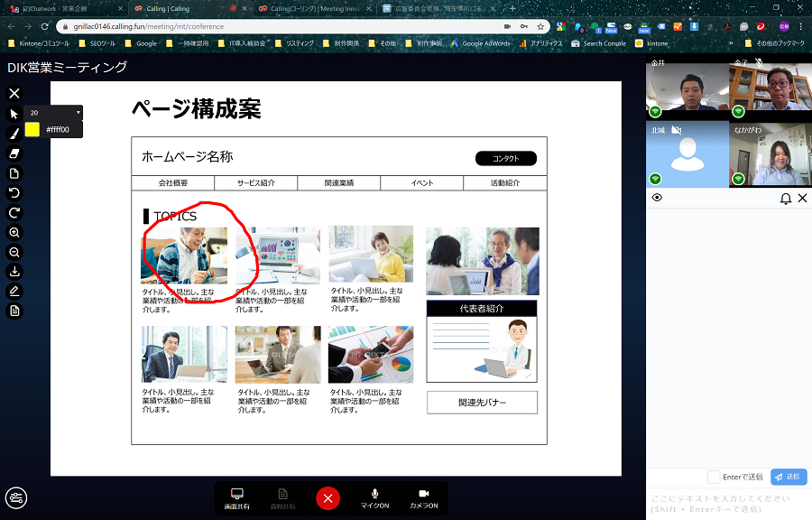This screenshot has height=520, width=812.
Task: Redo the whiteboard stroke
Action: (14, 212)
